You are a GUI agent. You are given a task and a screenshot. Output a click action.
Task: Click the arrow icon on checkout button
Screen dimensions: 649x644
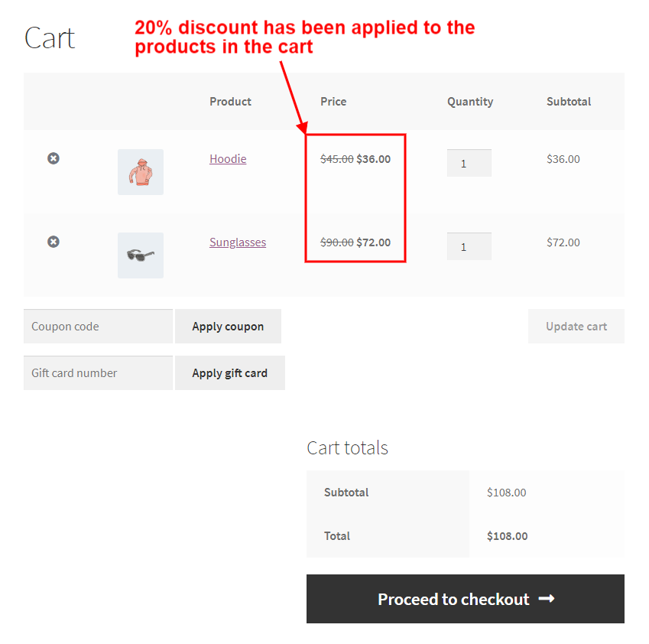point(547,599)
